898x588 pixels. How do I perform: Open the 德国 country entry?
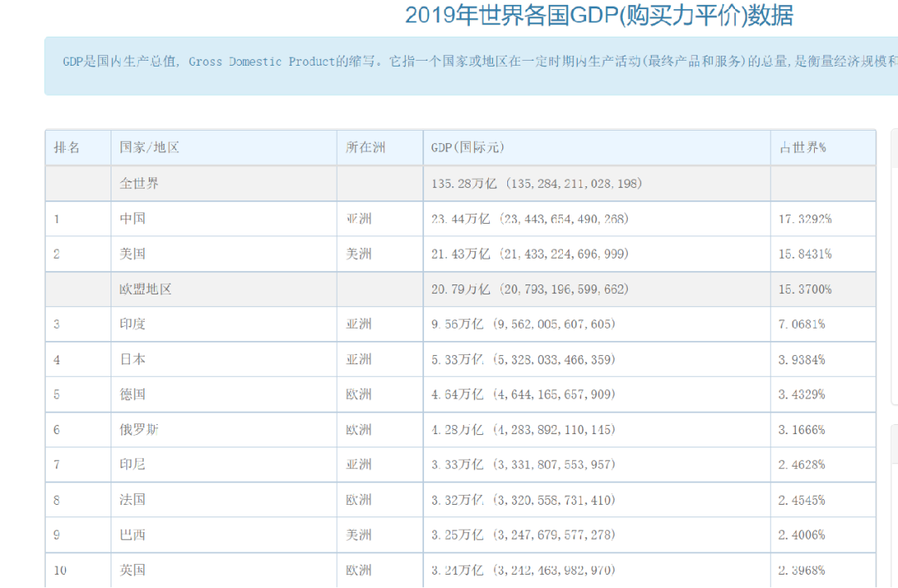click(132, 395)
